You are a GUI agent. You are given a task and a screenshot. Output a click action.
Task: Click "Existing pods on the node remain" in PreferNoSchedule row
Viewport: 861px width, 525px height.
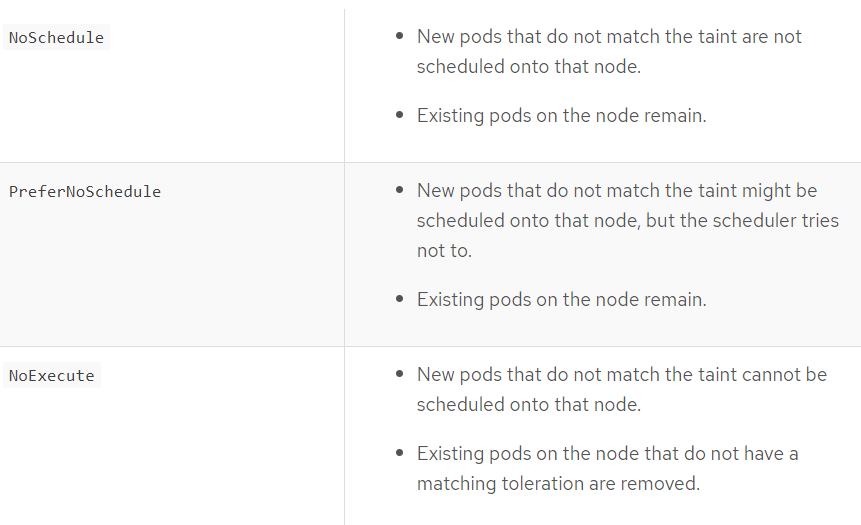coord(561,299)
